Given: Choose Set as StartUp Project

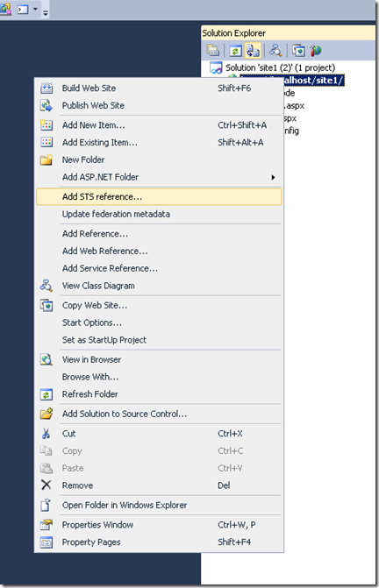Looking at the screenshot, I should point(104,340).
